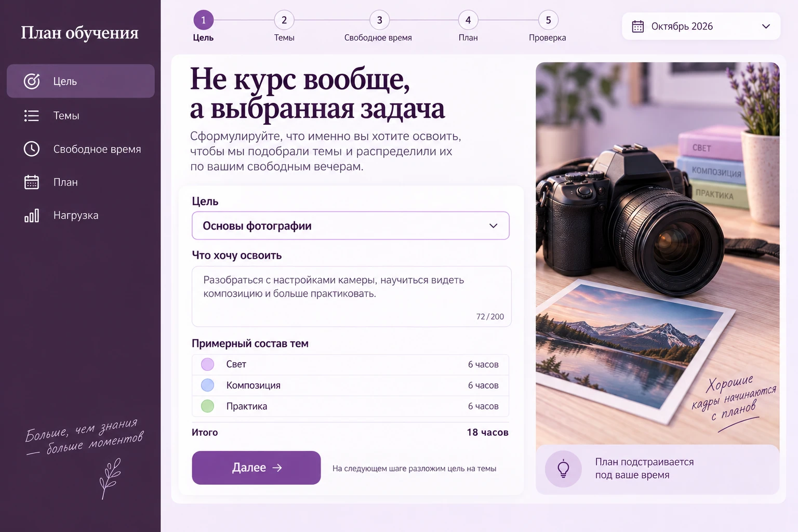Viewport: 798px width, 532px height.
Task: Click the list icon beside Темы
Action: point(32,115)
